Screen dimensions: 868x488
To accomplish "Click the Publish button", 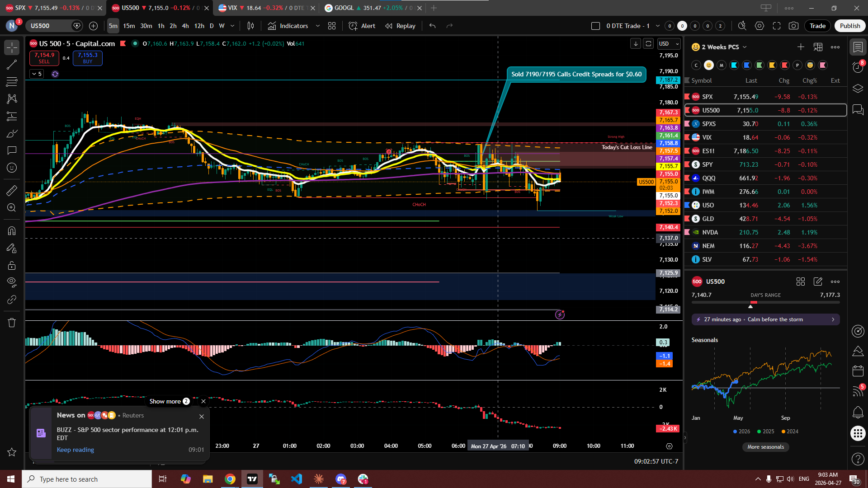I will pyautogui.click(x=850, y=26).
